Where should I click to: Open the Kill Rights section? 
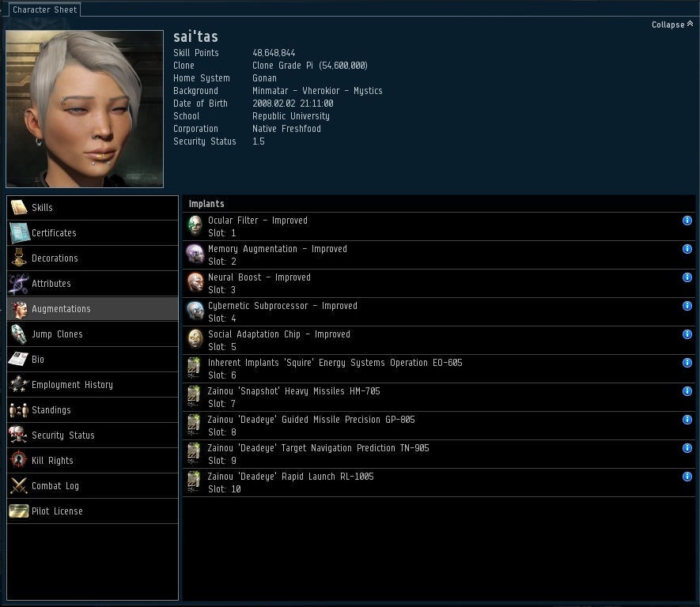pyautogui.click(x=93, y=461)
